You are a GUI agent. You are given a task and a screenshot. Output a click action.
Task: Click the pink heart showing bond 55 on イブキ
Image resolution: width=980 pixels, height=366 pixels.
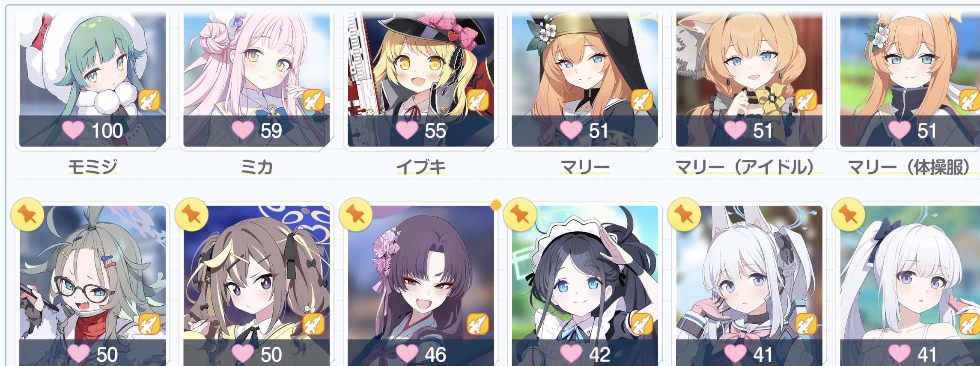407,130
